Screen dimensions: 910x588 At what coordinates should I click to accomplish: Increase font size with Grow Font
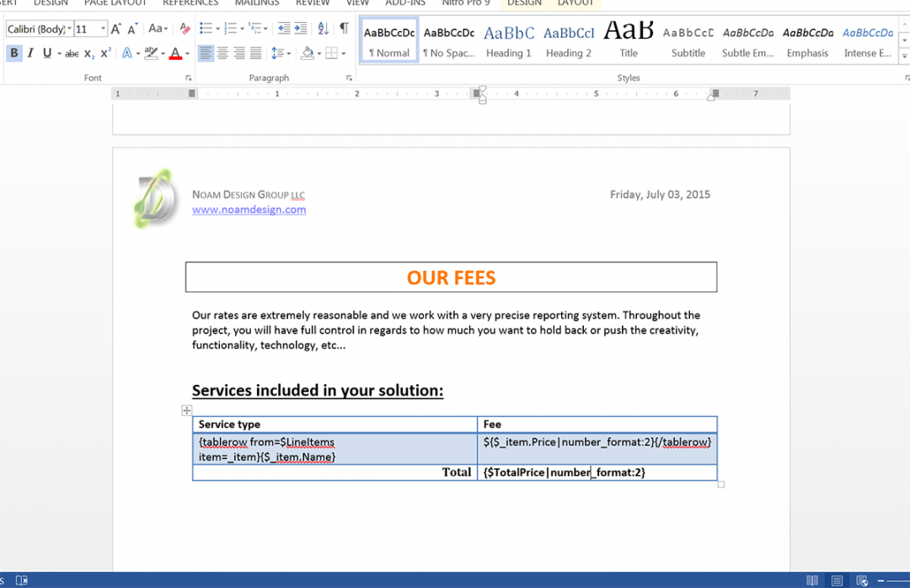tap(115, 29)
